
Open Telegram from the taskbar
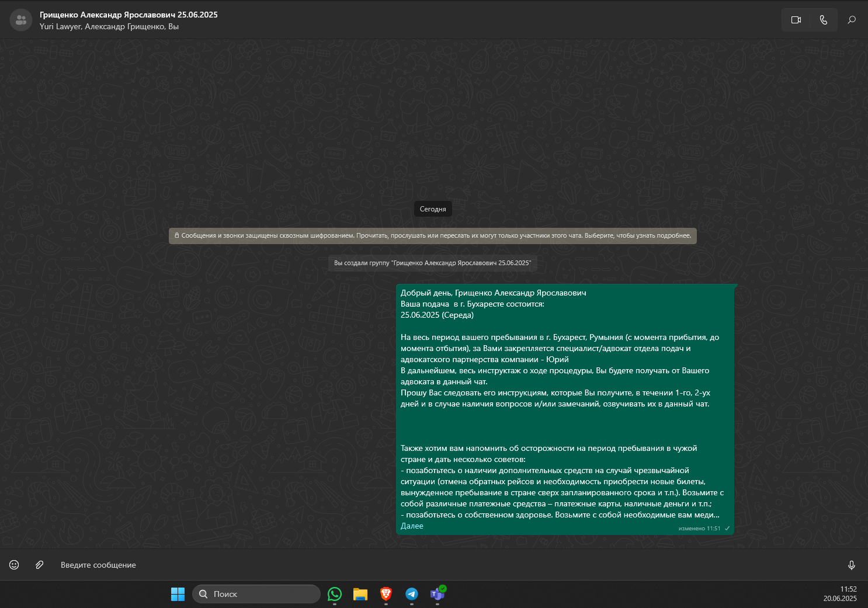pos(412,594)
